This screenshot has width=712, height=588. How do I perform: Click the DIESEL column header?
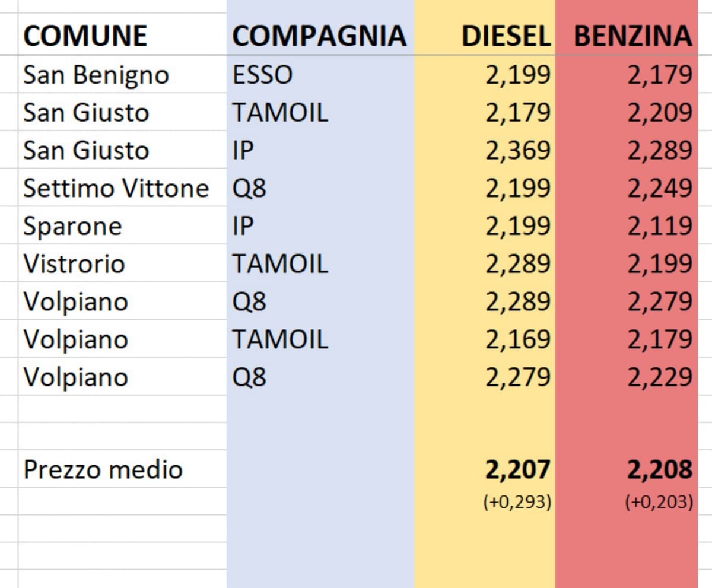pyautogui.click(x=506, y=36)
